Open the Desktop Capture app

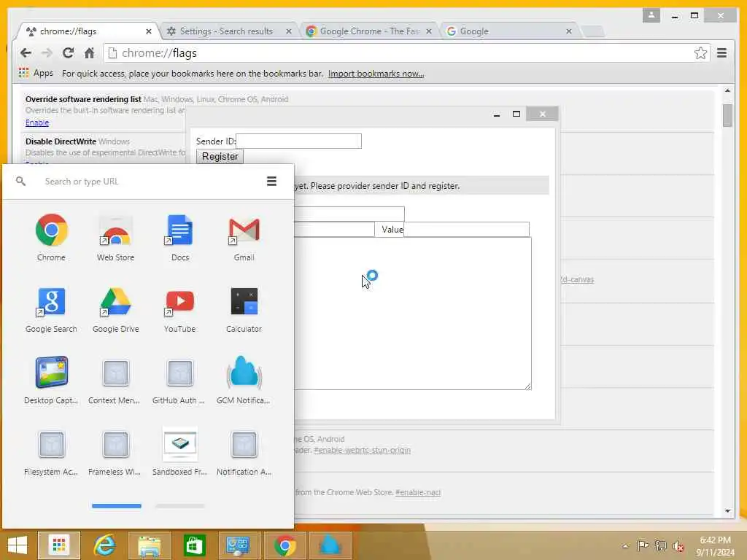tap(52, 380)
